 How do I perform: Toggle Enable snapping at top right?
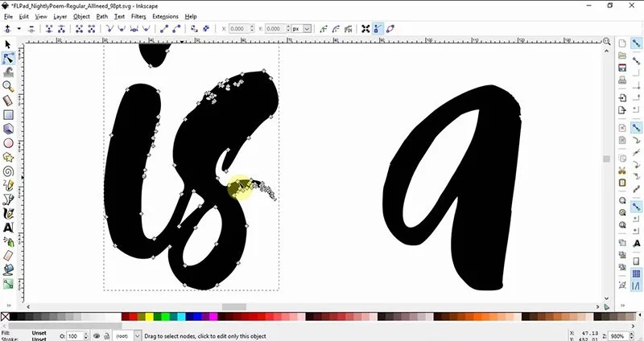636,43
